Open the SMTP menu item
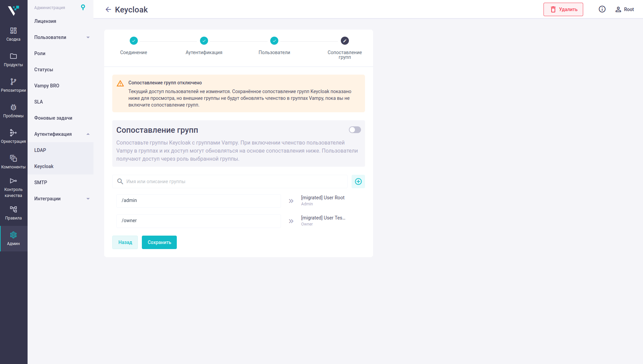The width and height of the screenshot is (643, 364). 61,183
